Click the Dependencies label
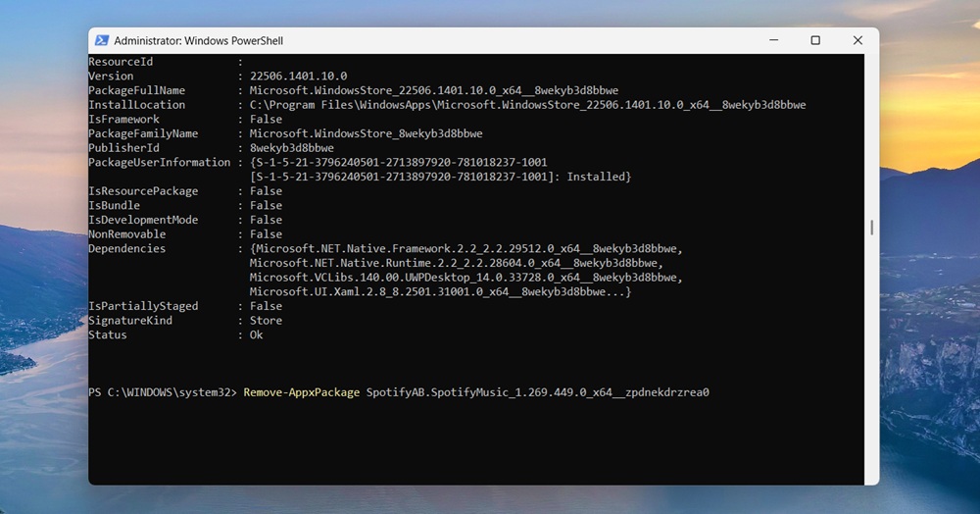980x514 pixels. 126,249
